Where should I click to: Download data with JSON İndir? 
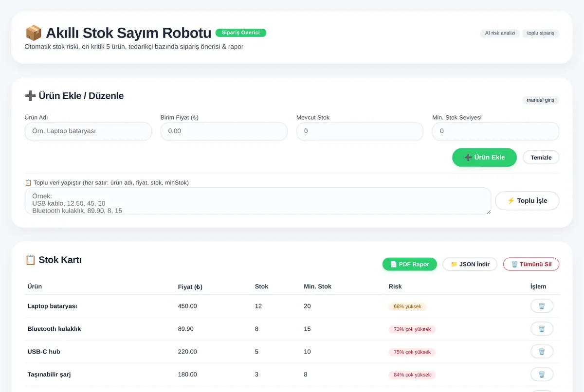click(x=470, y=264)
